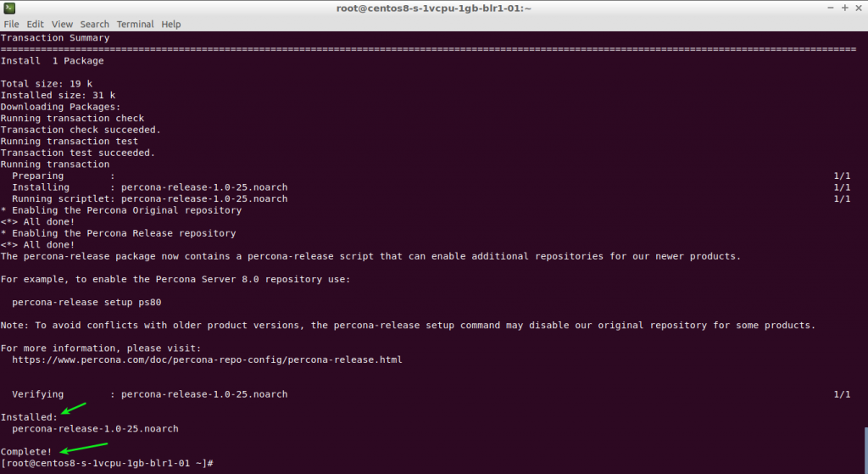The width and height of the screenshot is (868, 474).
Task: Click the root@centos8 command prompt line
Action: tap(106, 463)
